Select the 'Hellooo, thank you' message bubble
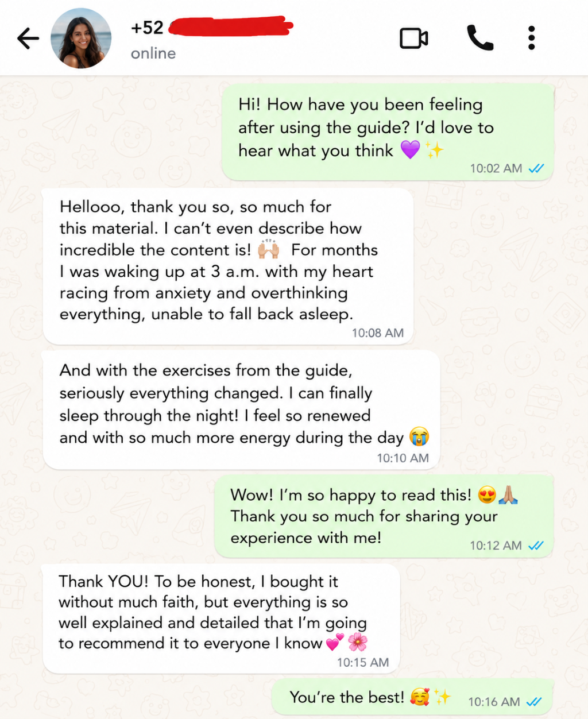This screenshot has width=588, height=719. point(228,266)
